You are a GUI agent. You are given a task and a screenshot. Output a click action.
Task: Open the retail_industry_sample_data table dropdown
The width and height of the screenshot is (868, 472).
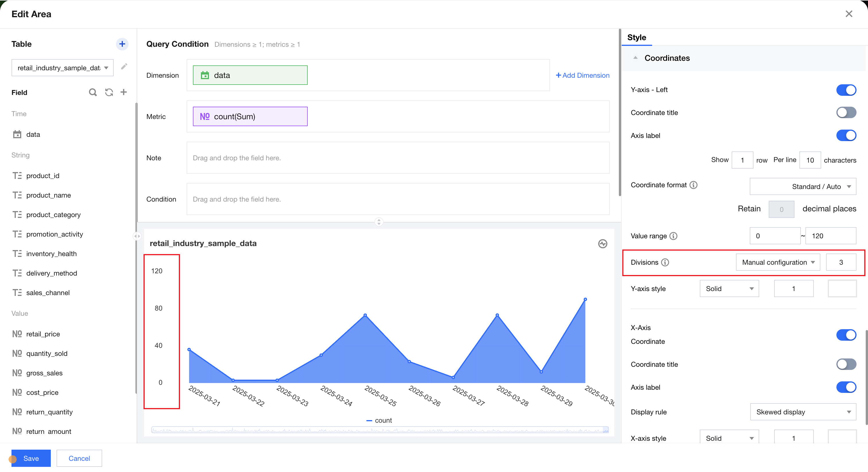62,68
